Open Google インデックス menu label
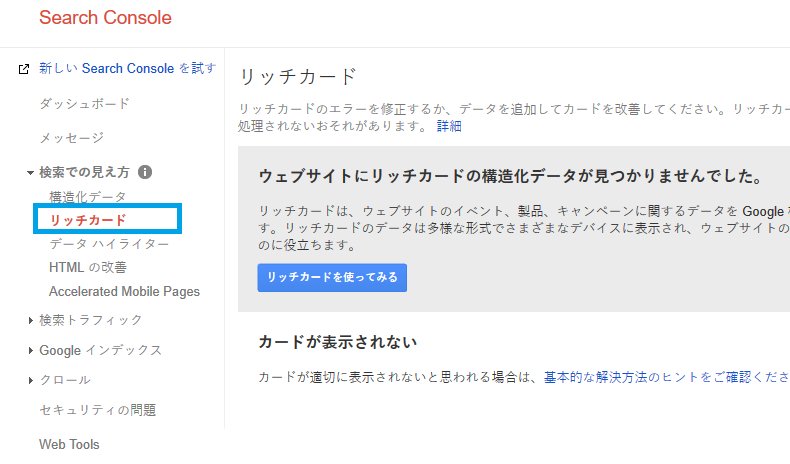The height and width of the screenshot is (464, 790). pyautogui.click(x=100, y=351)
